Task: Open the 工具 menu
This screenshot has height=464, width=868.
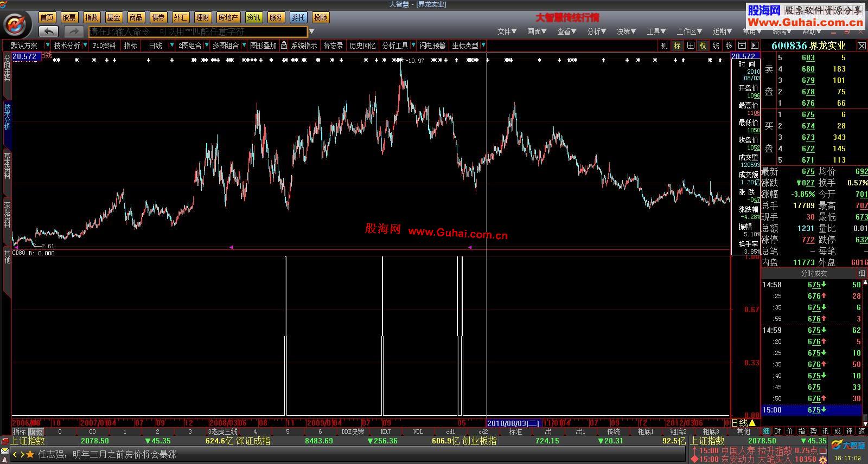Action: click(x=656, y=31)
